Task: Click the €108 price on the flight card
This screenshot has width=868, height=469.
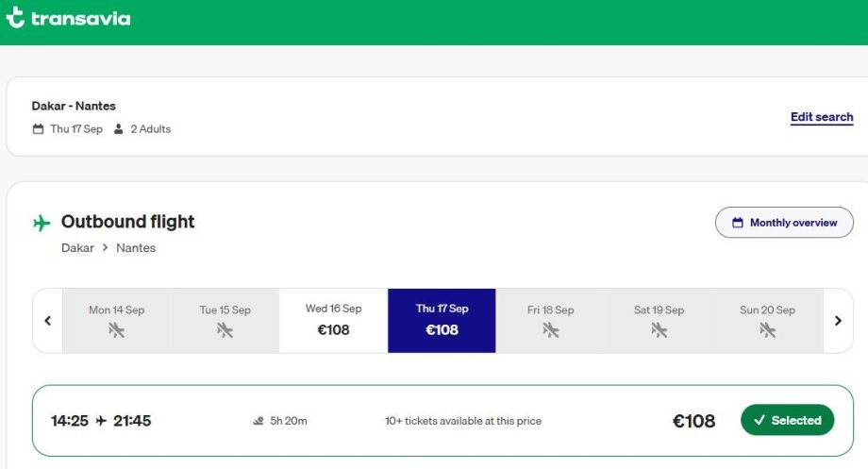Action: point(693,422)
